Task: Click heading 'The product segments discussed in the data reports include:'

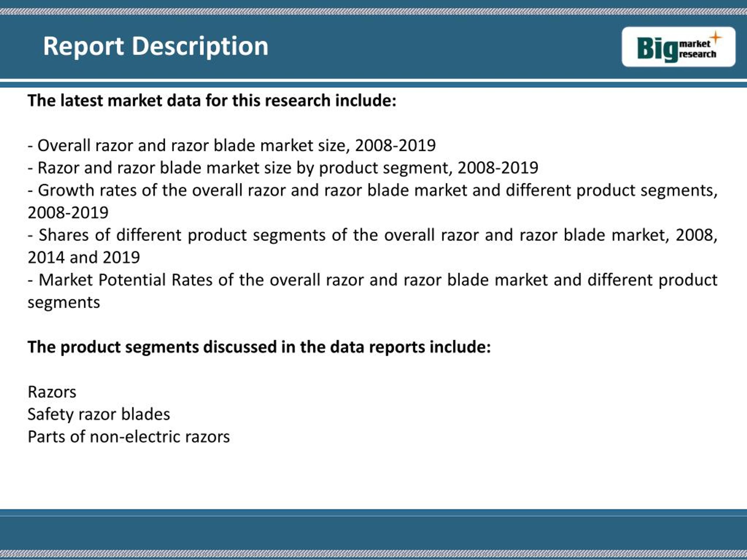Action: pyautogui.click(x=259, y=347)
